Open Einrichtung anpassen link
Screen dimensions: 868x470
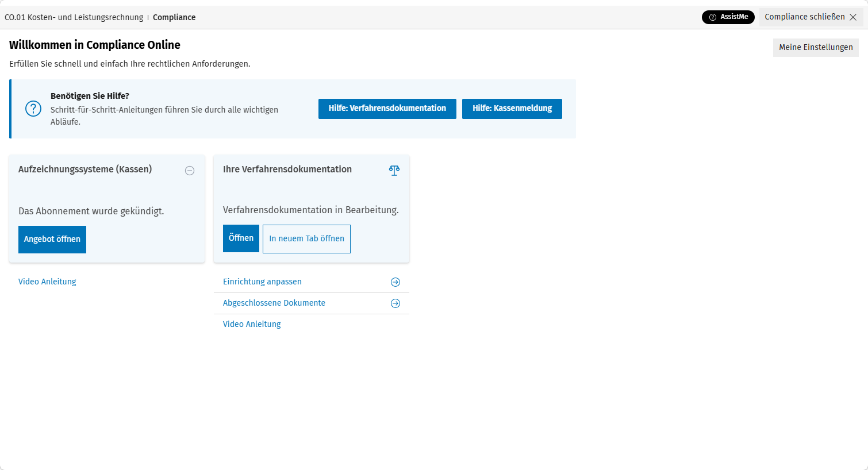262,282
